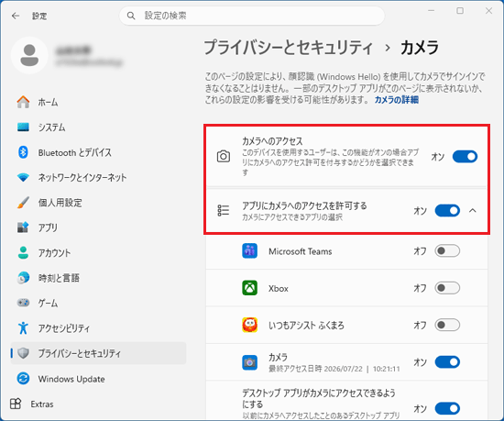Open Extras in the sidebar
504x421 pixels.
pos(32,404)
